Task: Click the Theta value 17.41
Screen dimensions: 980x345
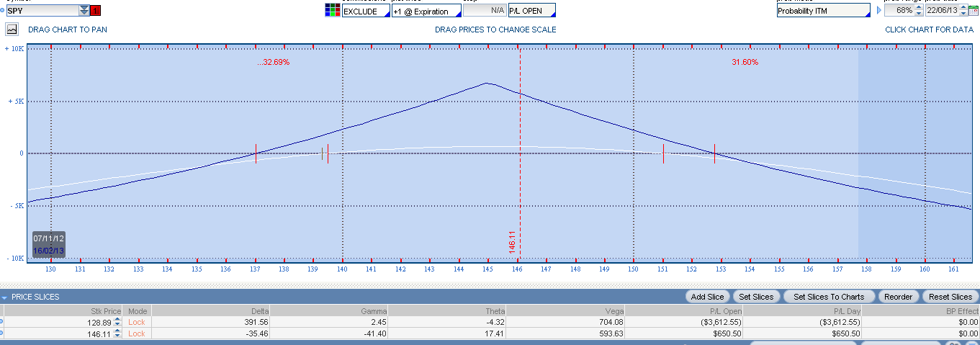Action: click(x=496, y=334)
